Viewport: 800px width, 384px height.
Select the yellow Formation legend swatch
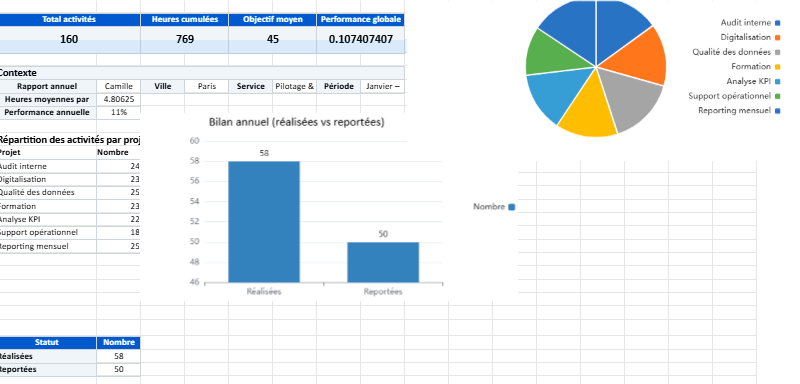click(778, 67)
